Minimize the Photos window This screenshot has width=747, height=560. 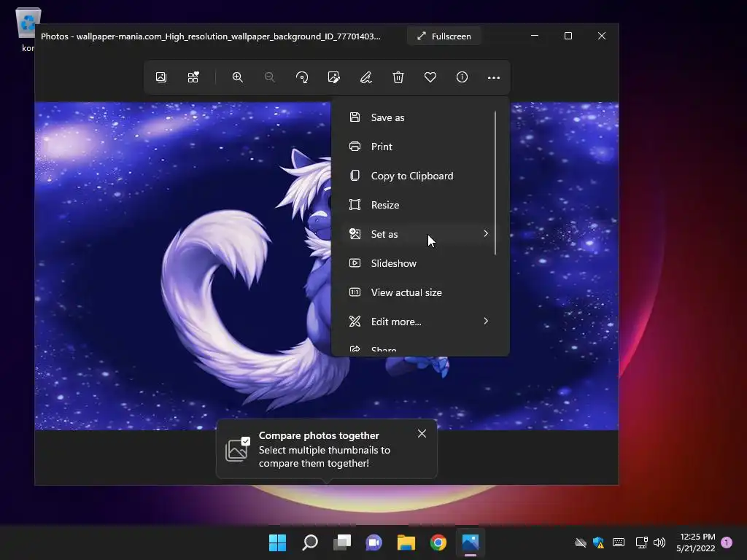(x=535, y=36)
